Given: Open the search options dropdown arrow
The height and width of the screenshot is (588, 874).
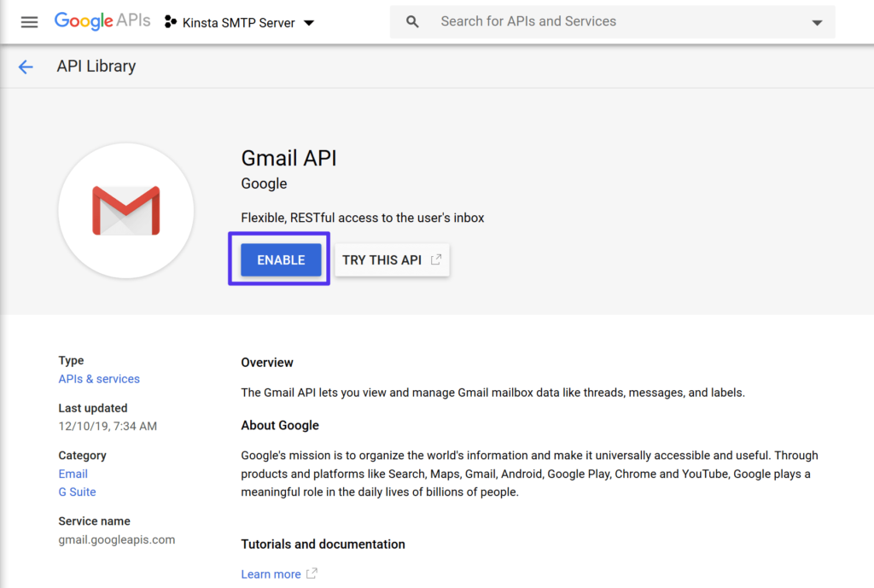Looking at the screenshot, I should [817, 21].
